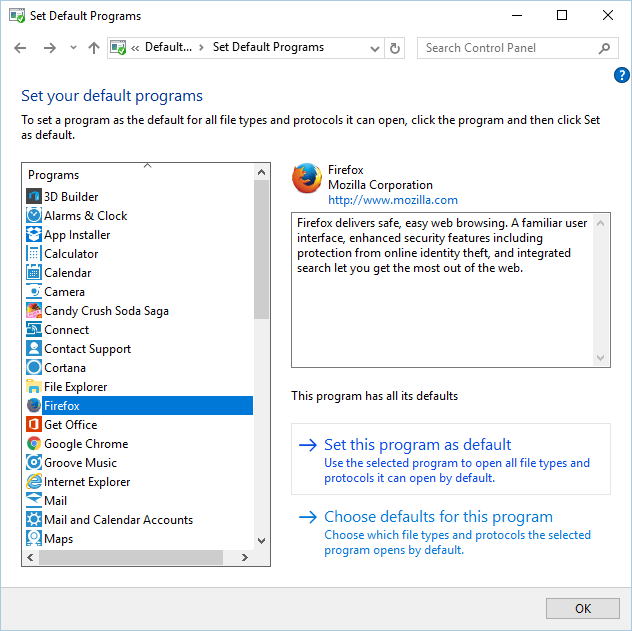Click the 3D Builder app icon

point(34,197)
